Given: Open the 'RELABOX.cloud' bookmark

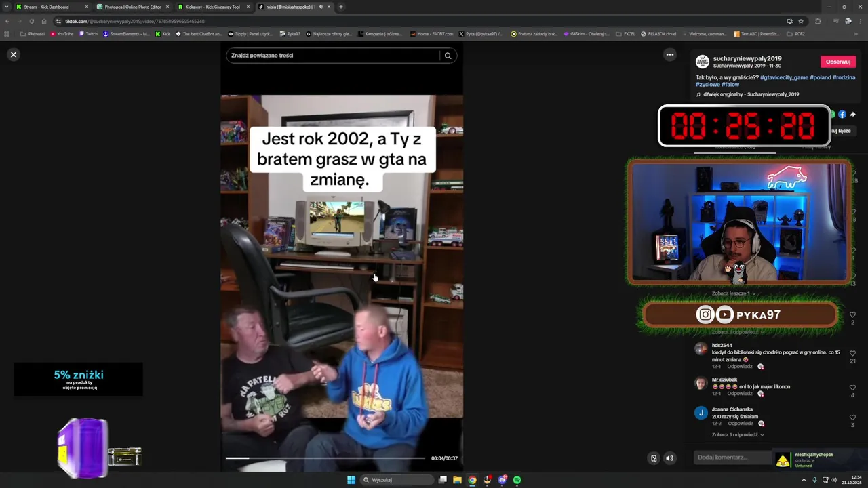Looking at the screenshot, I should (658, 33).
